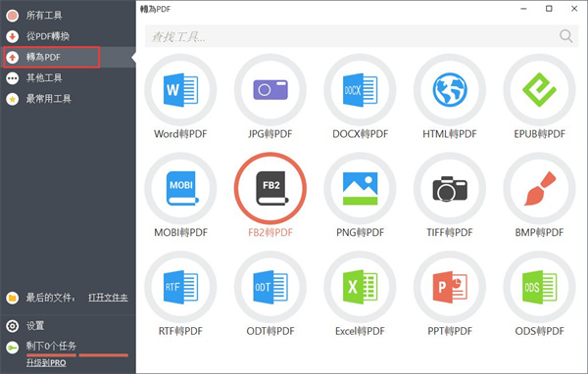Launch the TIFF轉PDF camera tool
The height and width of the screenshot is (374, 588).
pyautogui.click(x=450, y=189)
